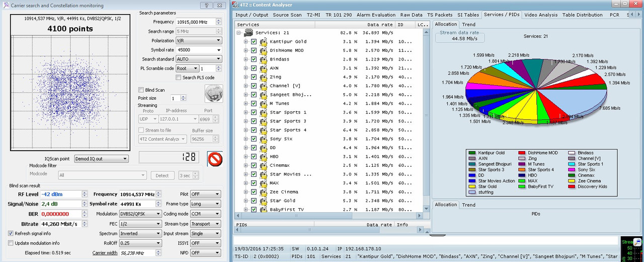Open the FEC 1/2 dropdown
Image resolution: width=644 pixels, height=262 pixels.
point(140,224)
